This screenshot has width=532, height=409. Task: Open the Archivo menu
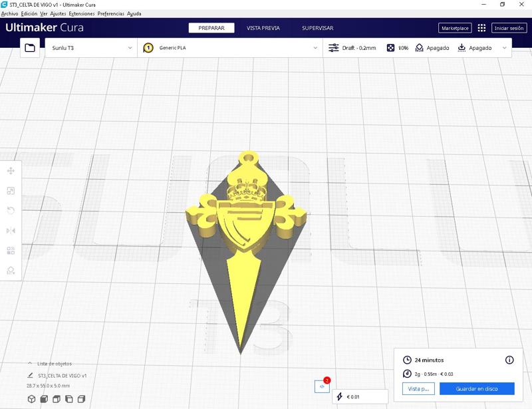coord(9,13)
